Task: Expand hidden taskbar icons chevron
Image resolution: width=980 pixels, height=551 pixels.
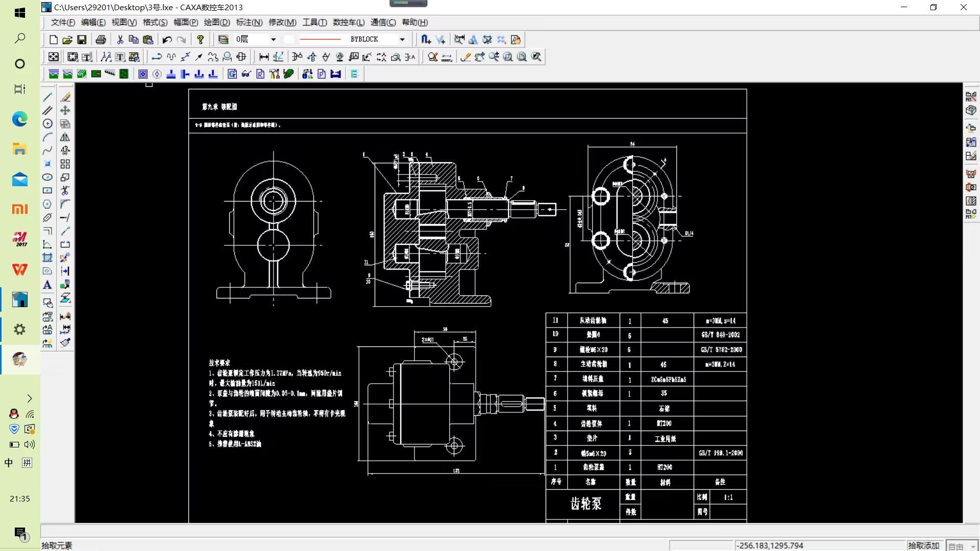Action: click(30, 398)
